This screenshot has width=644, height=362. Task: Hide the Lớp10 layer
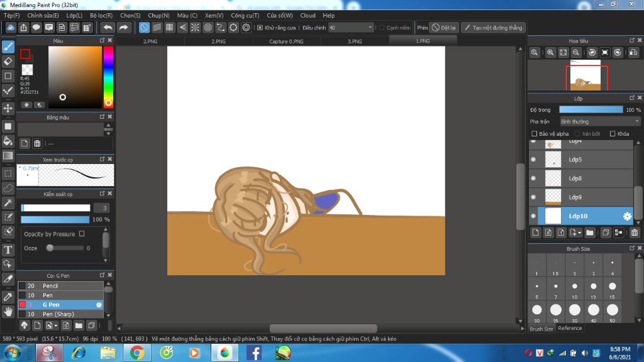click(x=533, y=216)
